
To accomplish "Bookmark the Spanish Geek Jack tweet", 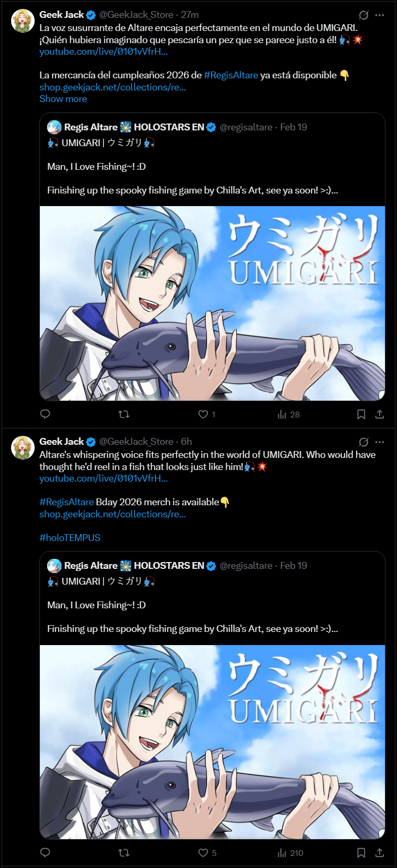I will tap(361, 414).
